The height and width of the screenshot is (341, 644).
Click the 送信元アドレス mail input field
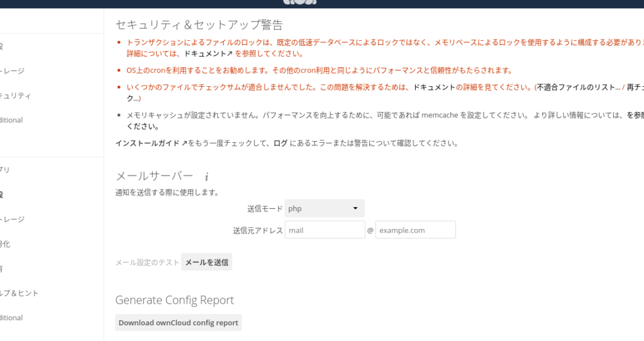pyautogui.click(x=325, y=230)
